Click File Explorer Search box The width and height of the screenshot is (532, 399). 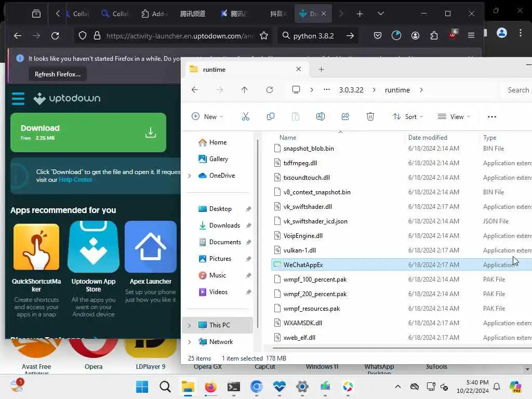pos(518,90)
